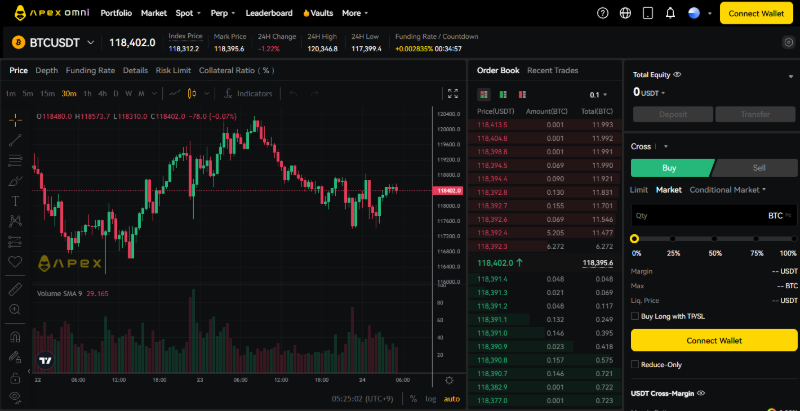Image resolution: width=800 pixels, height=411 pixels.
Task: Open the notifications bell
Action: point(670,13)
